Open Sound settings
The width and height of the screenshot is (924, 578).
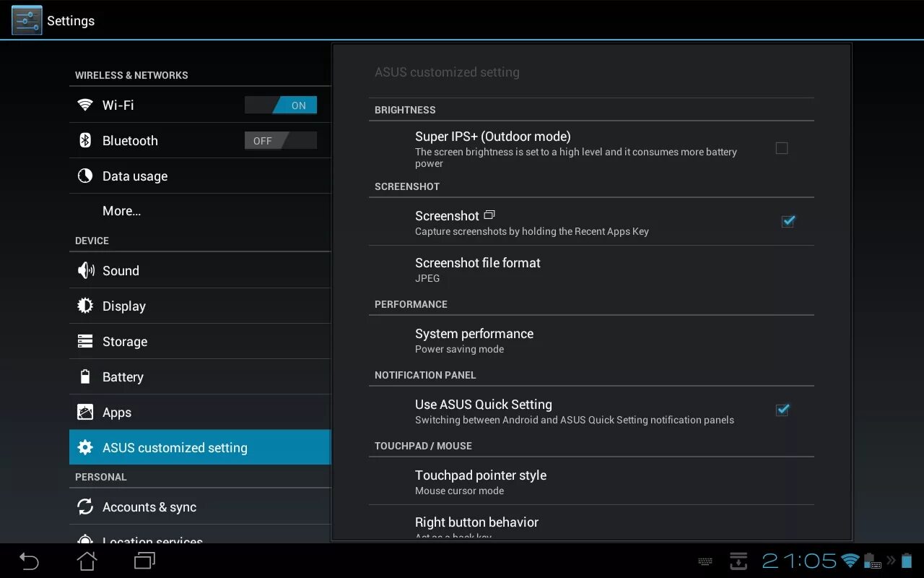200,270
